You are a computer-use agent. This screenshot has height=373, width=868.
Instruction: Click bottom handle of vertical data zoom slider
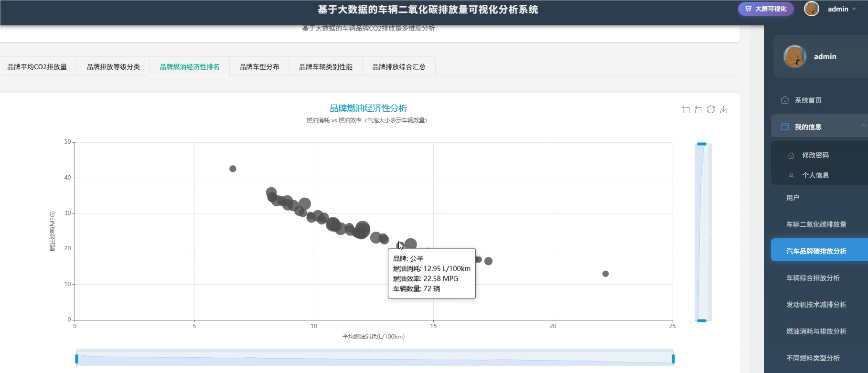[702, 320]
